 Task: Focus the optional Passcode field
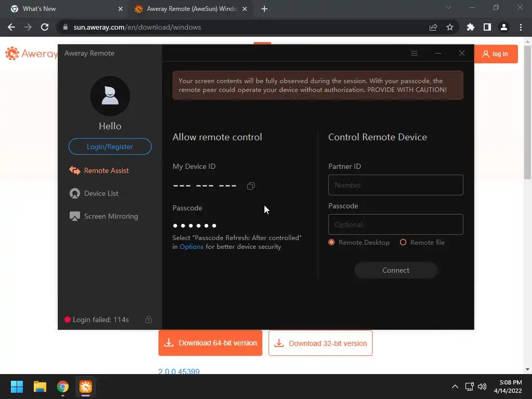(x=395, y=224)
